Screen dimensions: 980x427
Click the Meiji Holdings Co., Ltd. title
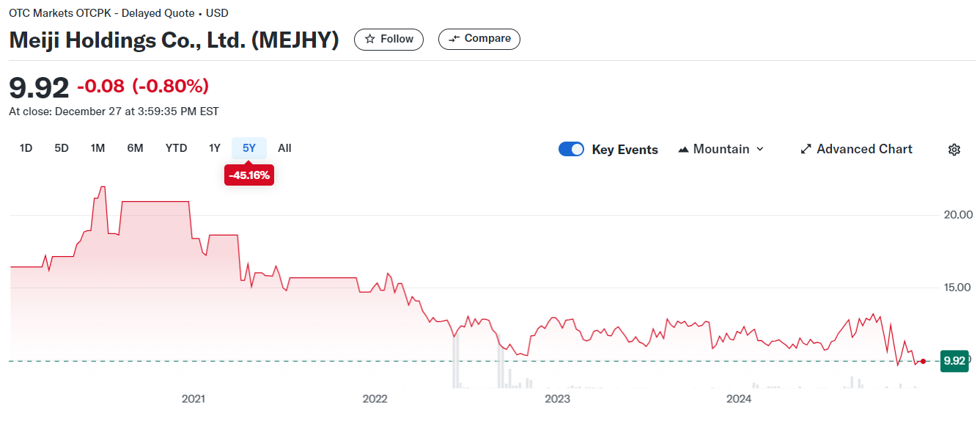pyautogui.click(x=174, y=40)
